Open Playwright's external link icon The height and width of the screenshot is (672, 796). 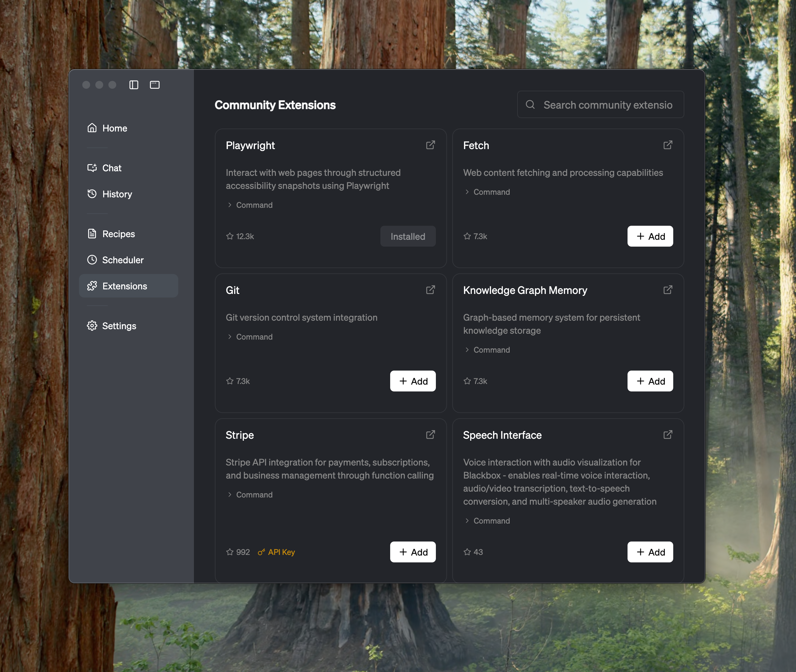click(x=430, y=145)
